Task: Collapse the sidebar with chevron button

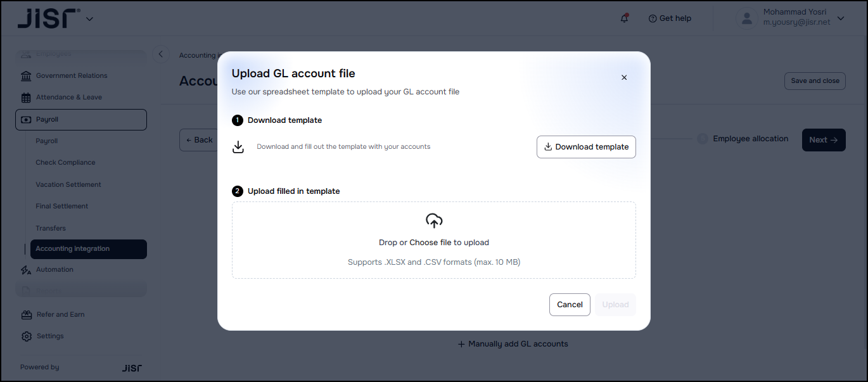Action: (161, 54)
